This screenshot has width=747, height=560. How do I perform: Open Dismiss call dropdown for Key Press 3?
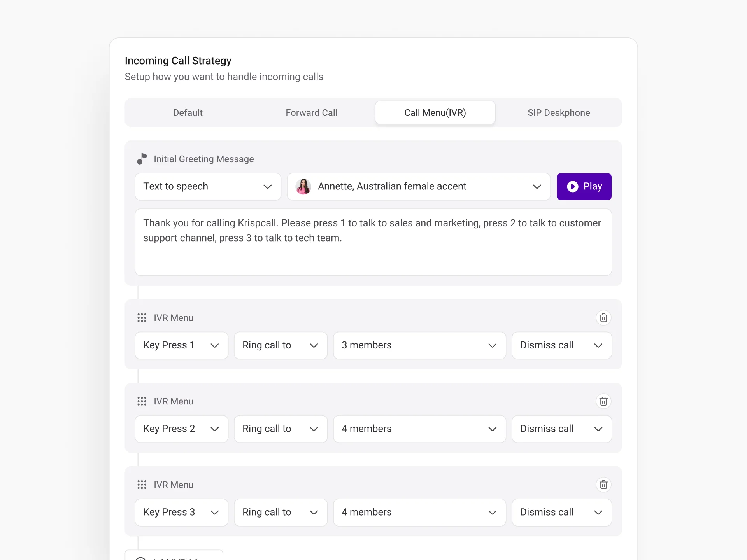(562, 513)
